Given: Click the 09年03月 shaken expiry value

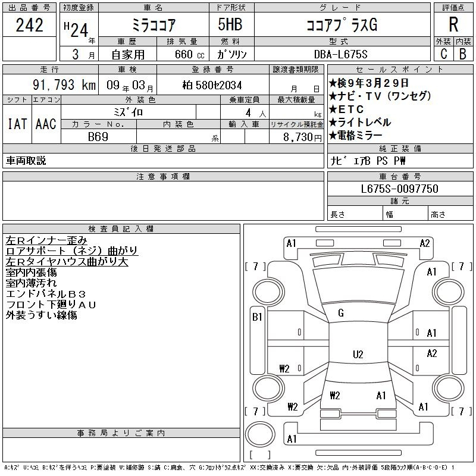Looking at the screenshot, I should click(x=130, y=85).
